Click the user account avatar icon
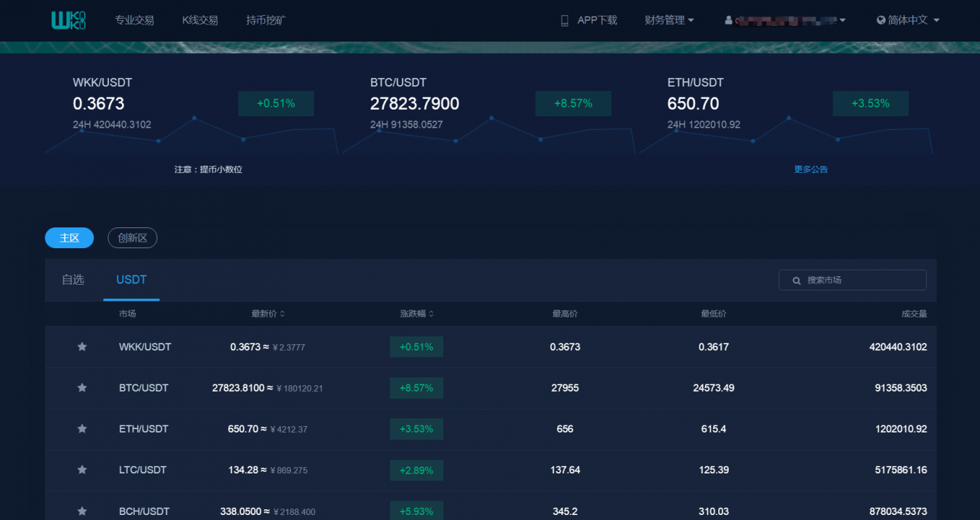Screen dimensions: 980x520 click(728, 21)
